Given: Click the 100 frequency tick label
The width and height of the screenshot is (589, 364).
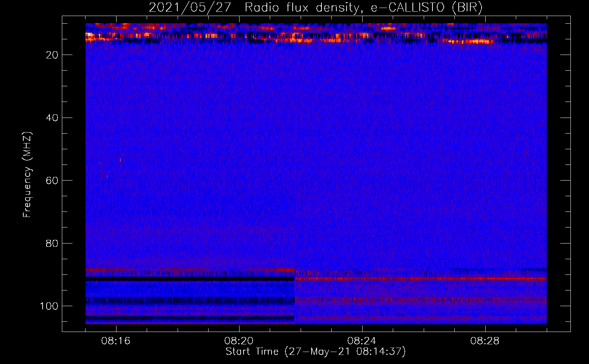Looking at the screenshot, I should tap(49, 306).
